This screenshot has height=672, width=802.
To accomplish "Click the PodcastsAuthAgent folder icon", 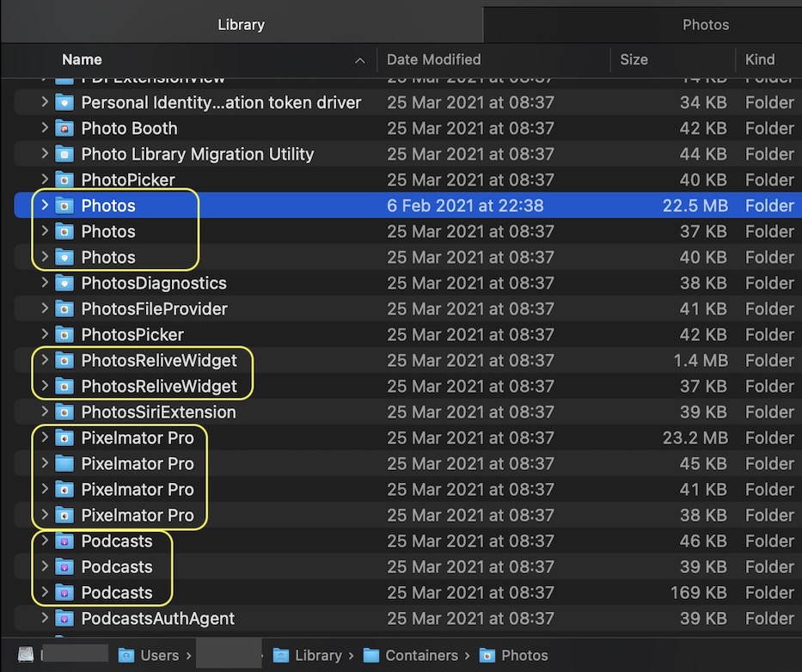I will (64, 618).
